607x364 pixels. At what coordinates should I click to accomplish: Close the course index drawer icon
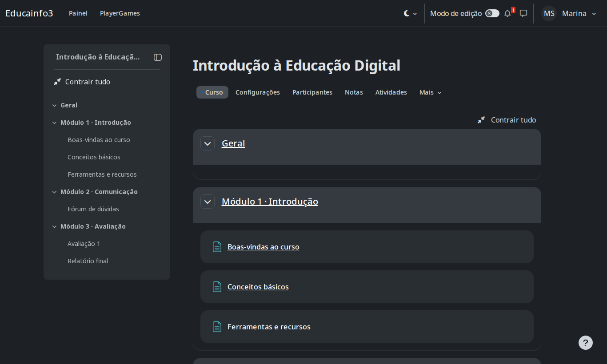158,57
